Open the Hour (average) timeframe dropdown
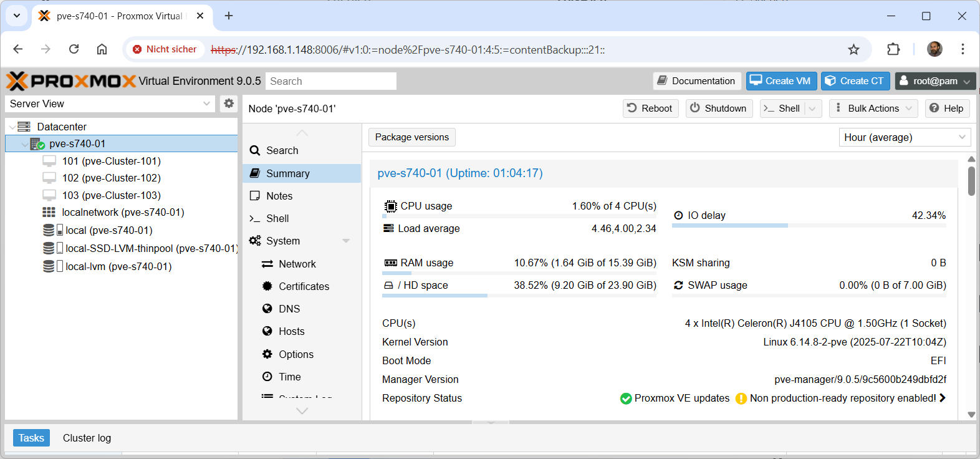This screenshot has width=980, height=459. 904,137
